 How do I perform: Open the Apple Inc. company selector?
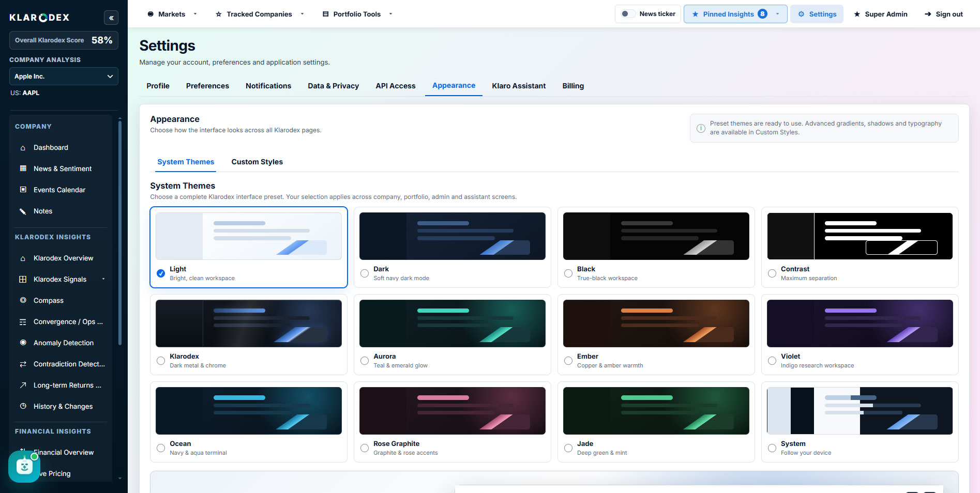pos(64,76)
